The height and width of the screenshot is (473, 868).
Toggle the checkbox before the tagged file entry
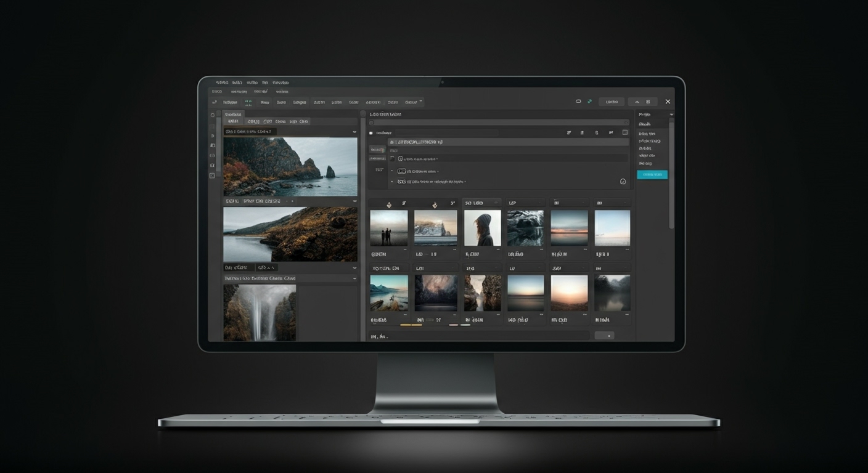coord(391,171)
